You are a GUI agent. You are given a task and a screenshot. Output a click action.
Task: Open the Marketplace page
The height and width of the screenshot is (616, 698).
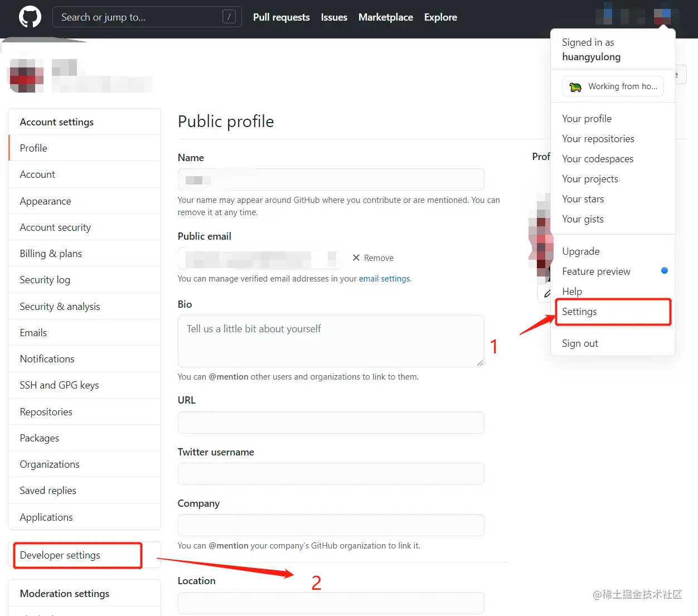pyautogui.click(x=385, y=17)
